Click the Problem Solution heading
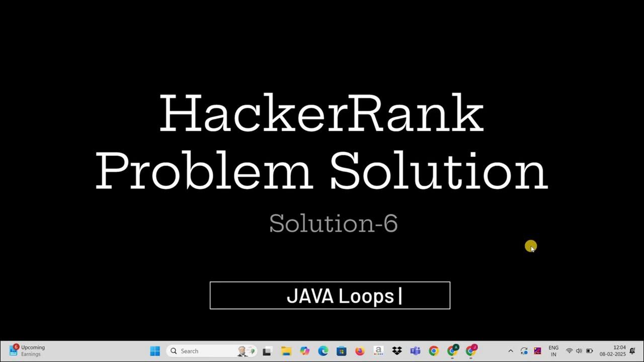644x362 pixels. point(321,170)
